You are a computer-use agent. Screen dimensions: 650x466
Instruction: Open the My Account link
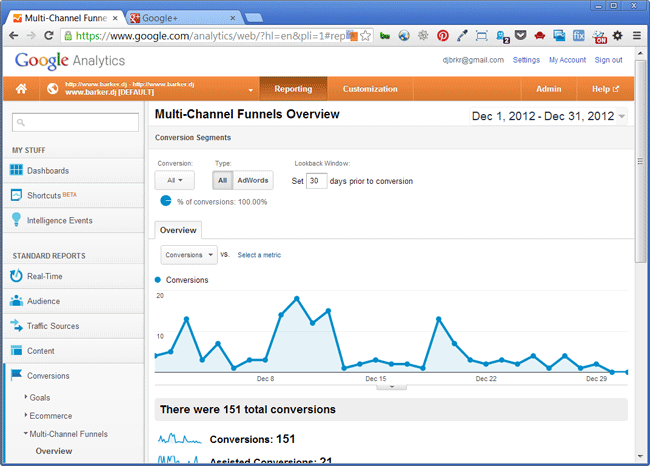pyautogui.click(x=568, y=60)
